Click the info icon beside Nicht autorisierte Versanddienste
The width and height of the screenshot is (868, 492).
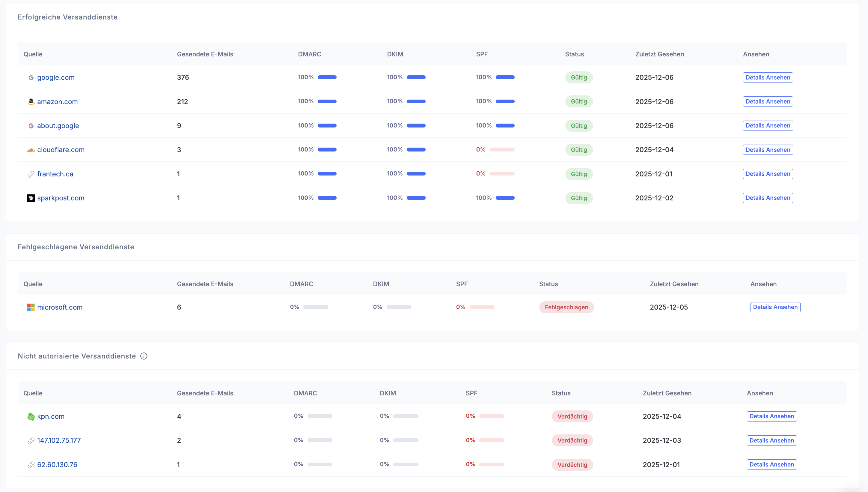click(144, 356)
